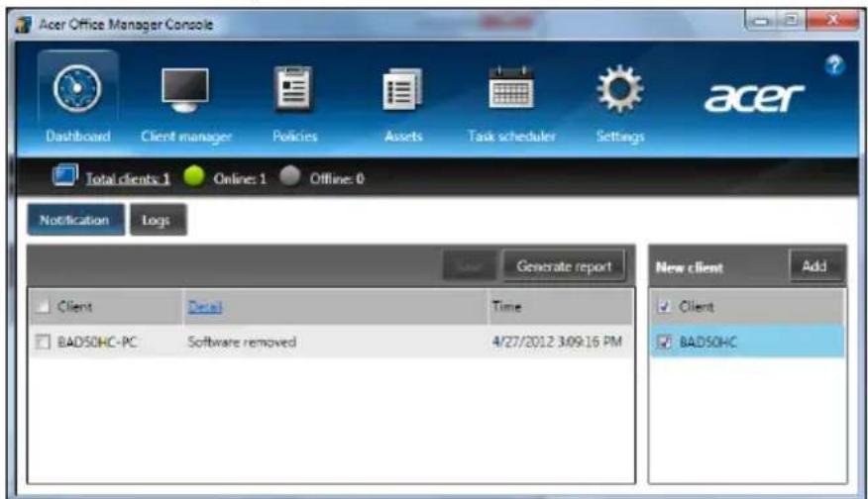The width and height of the screenshot is (868, 499).
Task: Click the Acer Office Manager title bar icon
Action: 23,25
